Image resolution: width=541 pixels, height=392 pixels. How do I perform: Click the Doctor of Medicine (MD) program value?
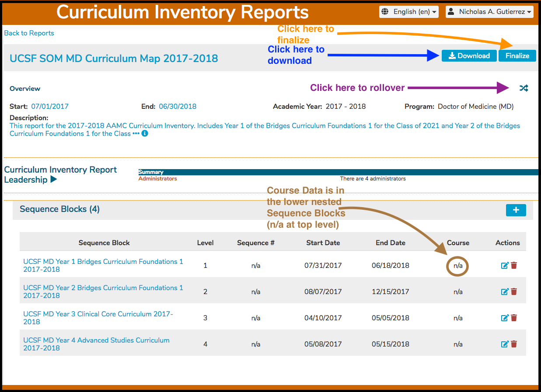pyautogui.click(x=476, y=106)
